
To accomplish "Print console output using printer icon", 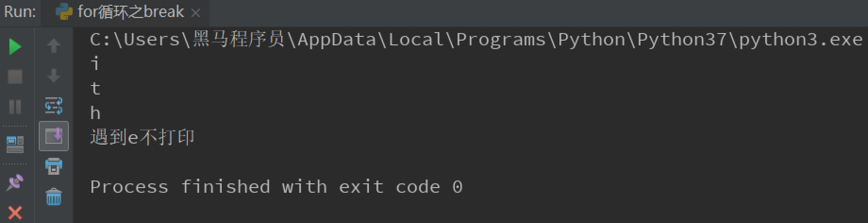I will 54,166.
